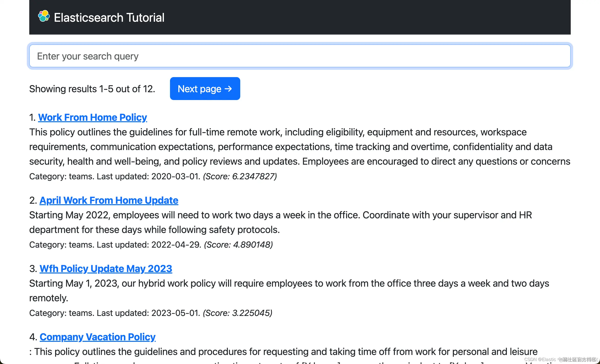Click the Elastic logo icon in header
Screen dimensions: 600x364
pyautogui.click(x=44, y=16)
